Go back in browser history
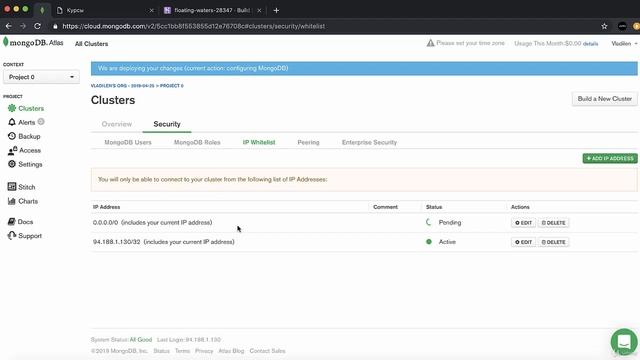 coord(9,26)
